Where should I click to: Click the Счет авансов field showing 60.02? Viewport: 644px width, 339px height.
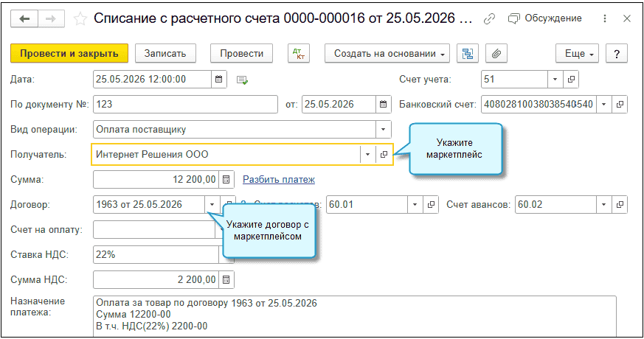coord(555,204)
